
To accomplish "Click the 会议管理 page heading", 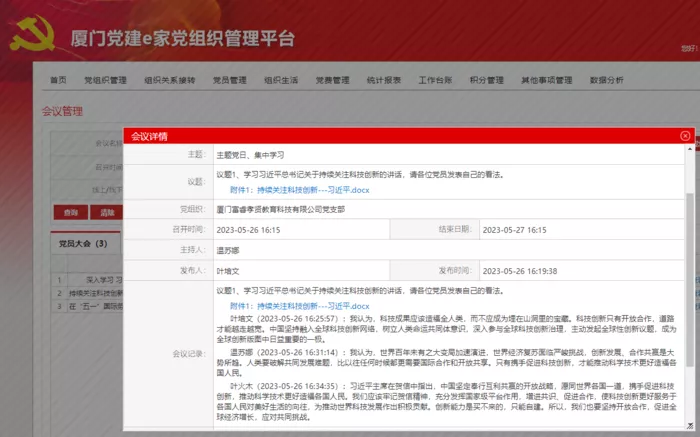I will (x=62, y=111).
